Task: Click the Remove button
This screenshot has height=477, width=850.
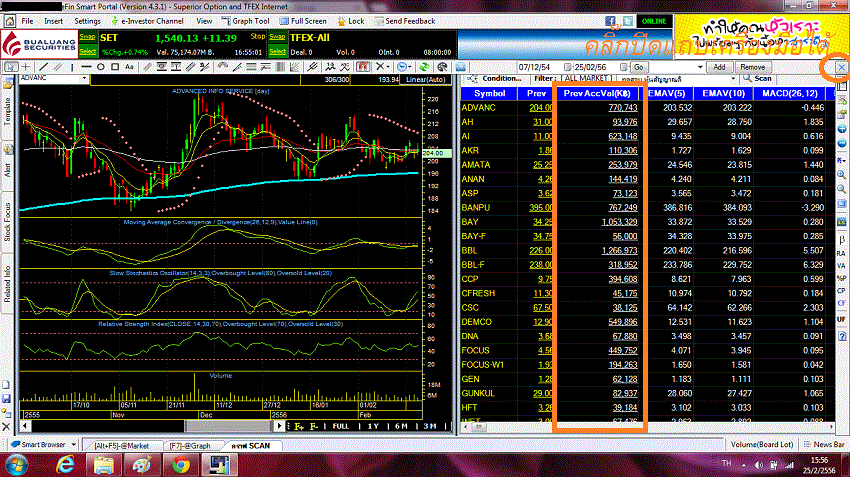Action: point(752,67)
